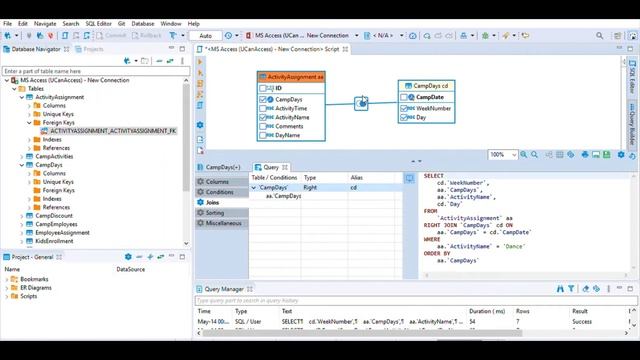Uncheck the ActivityName column checkbox
The height and width of the screenshot is (360, 640).
pyautogui.click(x=263, y=118)
